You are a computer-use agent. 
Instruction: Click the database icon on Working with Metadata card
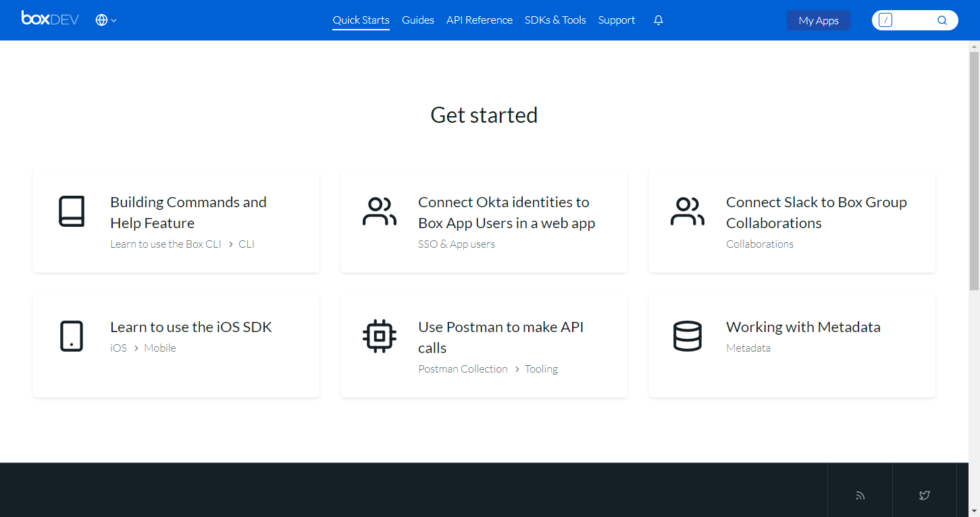pos(688,336)
